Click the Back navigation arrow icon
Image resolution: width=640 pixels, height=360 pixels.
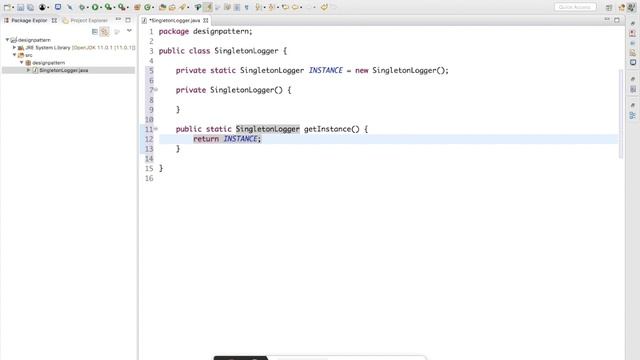point(295,7)
